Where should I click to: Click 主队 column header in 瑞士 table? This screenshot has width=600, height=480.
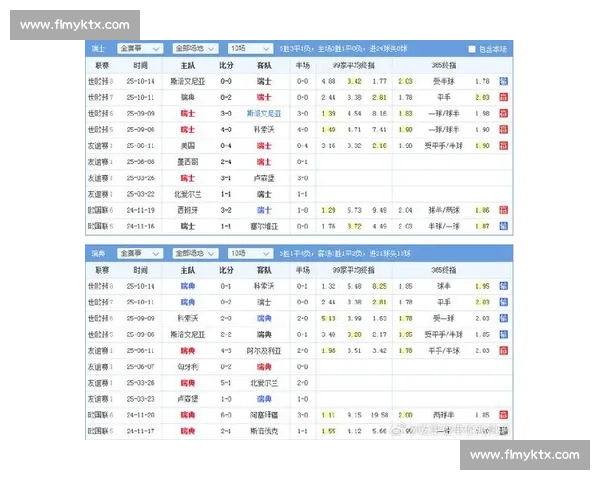[x=188, y=65]
